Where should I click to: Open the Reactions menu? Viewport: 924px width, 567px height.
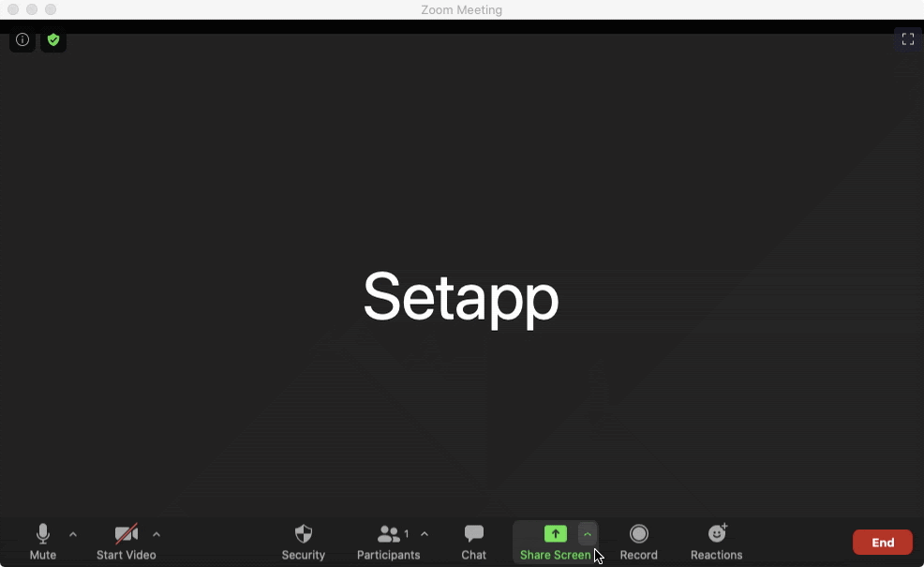click(717, 542)
